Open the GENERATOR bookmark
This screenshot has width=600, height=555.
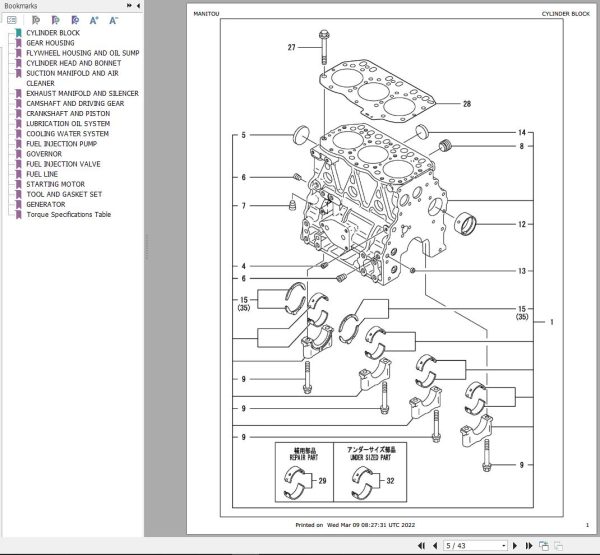tap(46, 204)
